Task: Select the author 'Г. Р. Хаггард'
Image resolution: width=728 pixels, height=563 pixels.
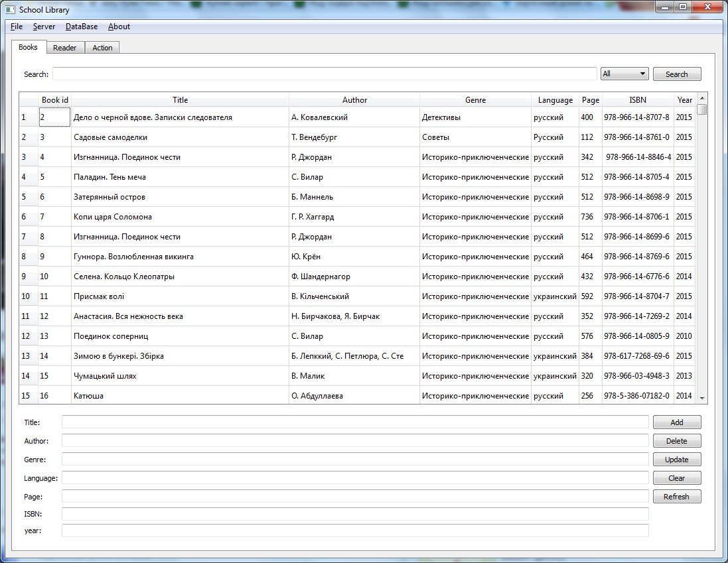Action: click(354, 217)
